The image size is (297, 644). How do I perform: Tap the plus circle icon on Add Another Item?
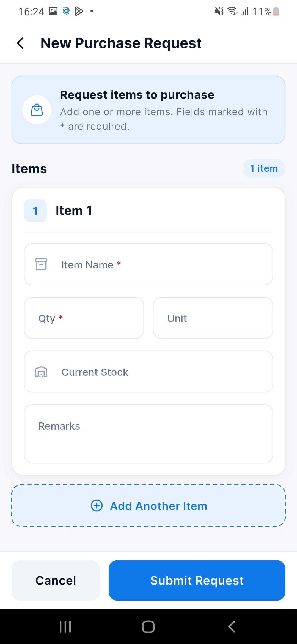coord(97,506)
